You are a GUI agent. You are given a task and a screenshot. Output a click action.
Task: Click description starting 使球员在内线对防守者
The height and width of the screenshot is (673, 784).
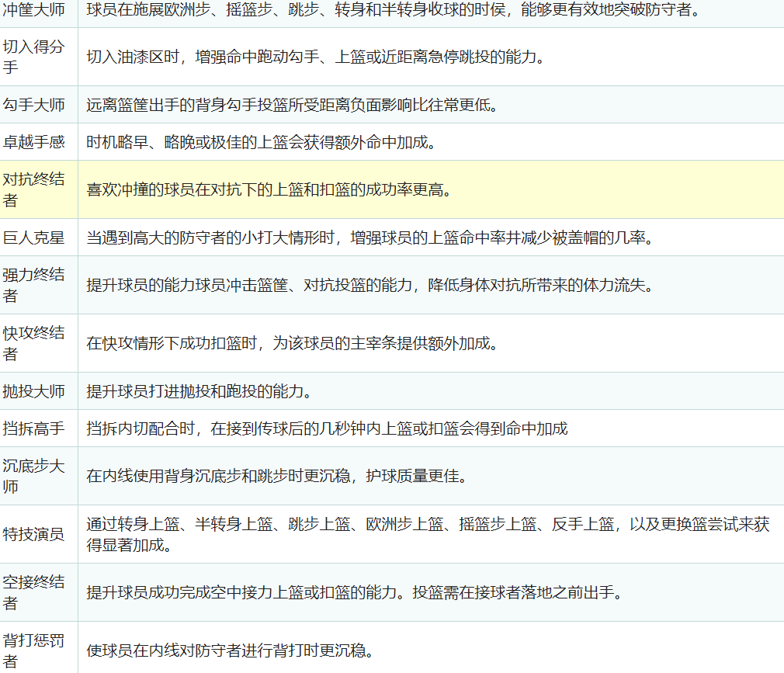click(x=230, y=650)
